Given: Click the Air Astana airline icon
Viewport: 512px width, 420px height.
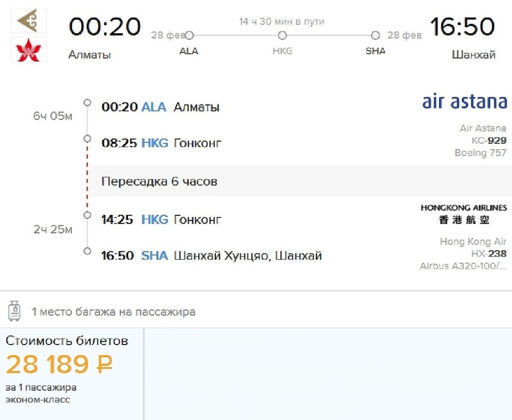Looking at the screenshot, I should coord(28,21).
